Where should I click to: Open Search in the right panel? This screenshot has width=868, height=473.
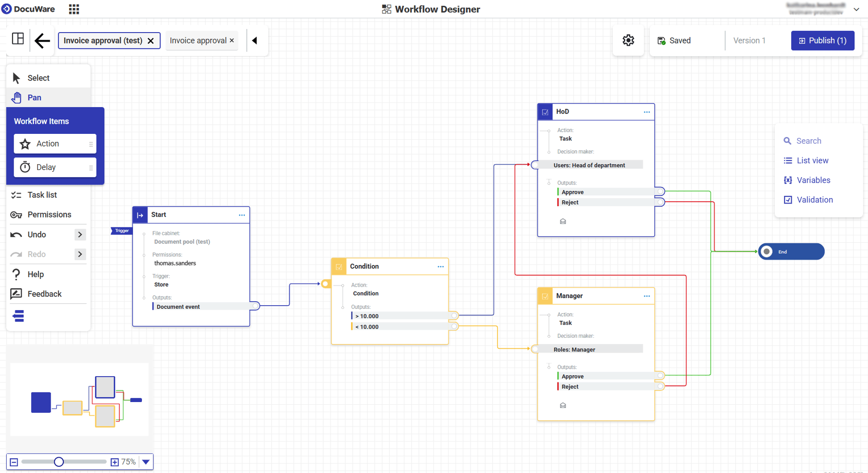pyautogui.click(x=807, y=141)
